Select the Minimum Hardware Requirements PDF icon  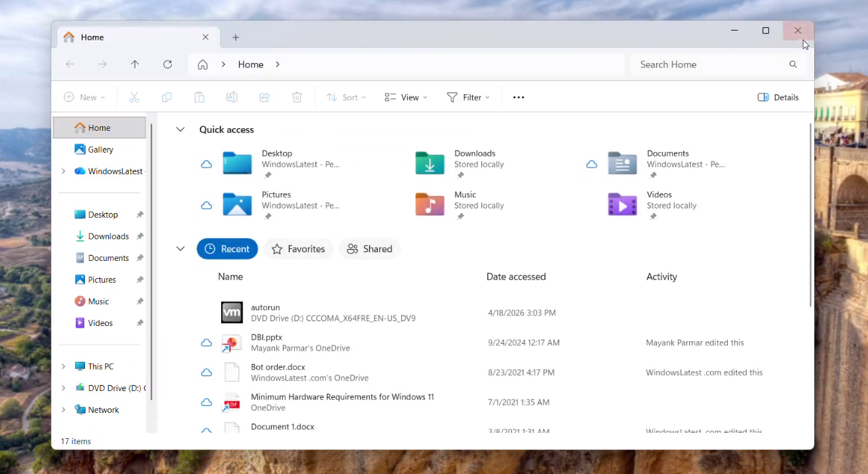pyautogui.click(x=232, y=402)
